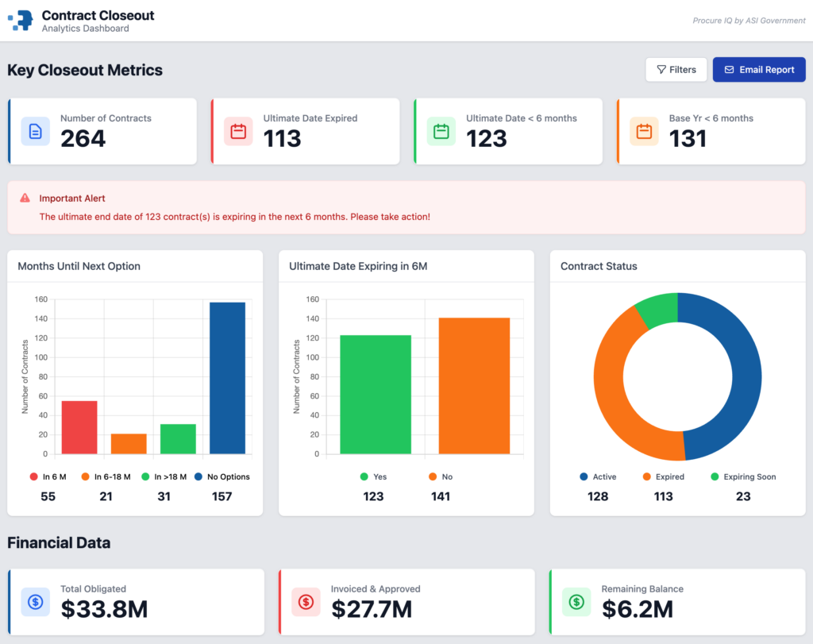Click the Contract Closeout logo icon

point(21,20)
